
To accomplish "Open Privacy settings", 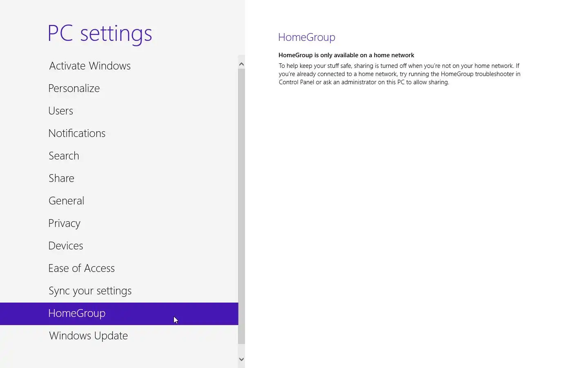I will click(119, 223).
